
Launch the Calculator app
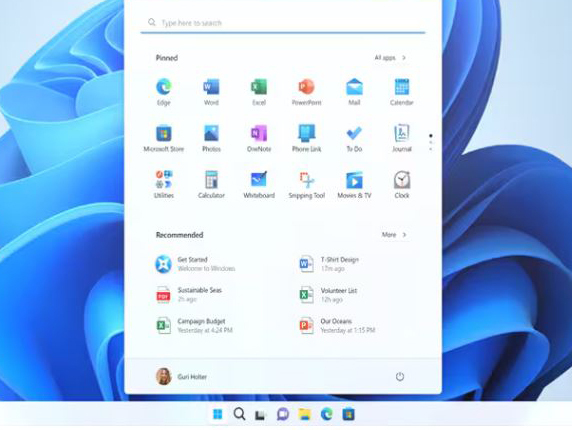pyautogui.click(x=211, y=185)
